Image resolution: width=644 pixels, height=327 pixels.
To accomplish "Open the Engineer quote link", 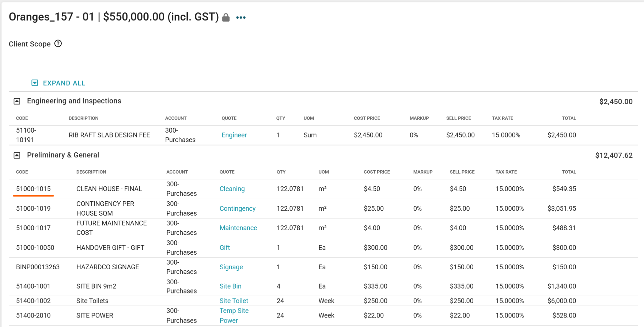I will coord(234,135).
